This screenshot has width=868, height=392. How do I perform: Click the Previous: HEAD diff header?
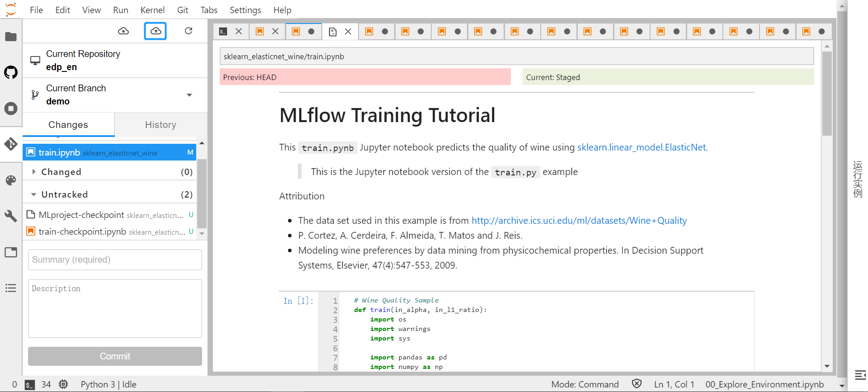[x=365, y=77]
